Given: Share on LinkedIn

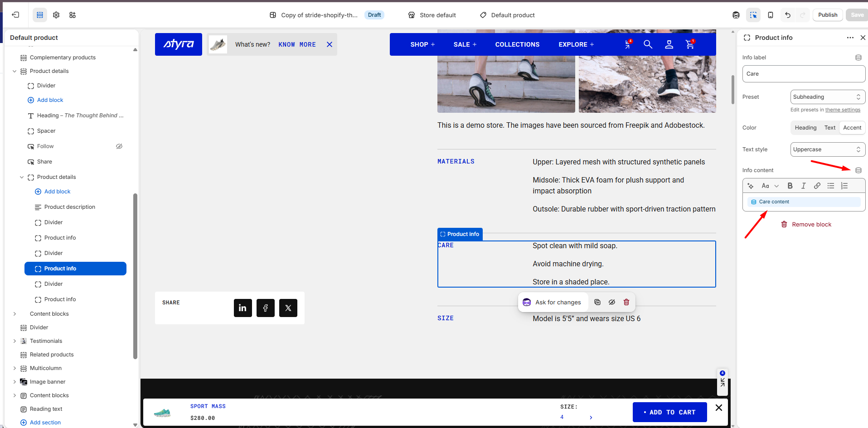Looking at the screenshot, I should coord(243,308).
